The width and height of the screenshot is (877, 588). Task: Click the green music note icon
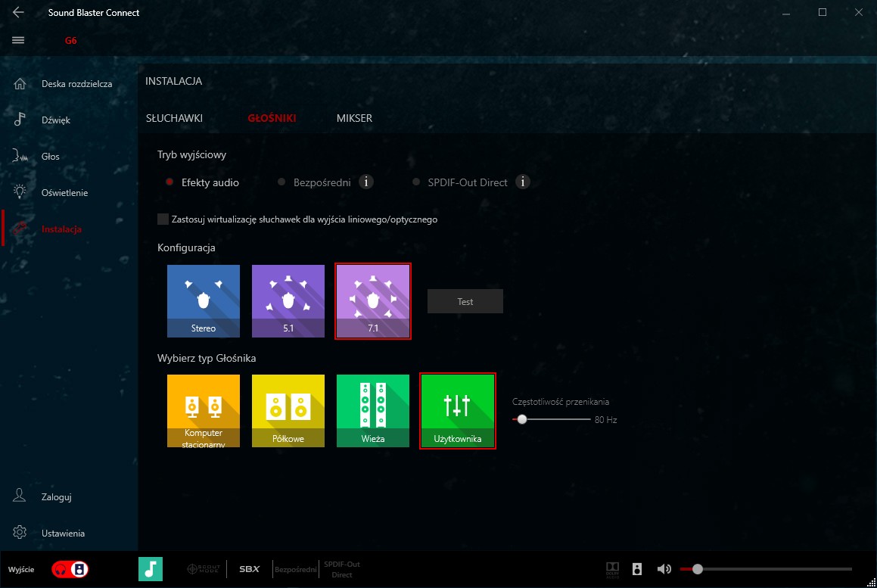tap(151, 569)
